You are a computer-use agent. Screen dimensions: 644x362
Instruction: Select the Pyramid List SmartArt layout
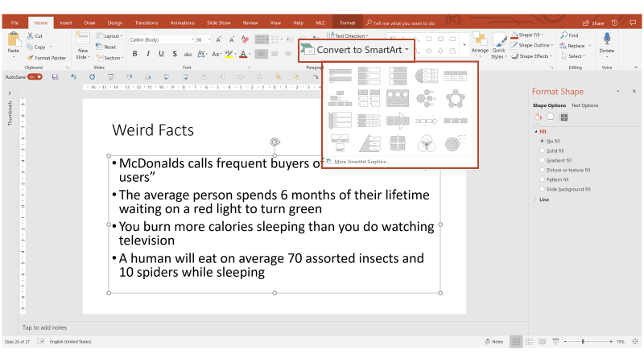coord(369,144)
